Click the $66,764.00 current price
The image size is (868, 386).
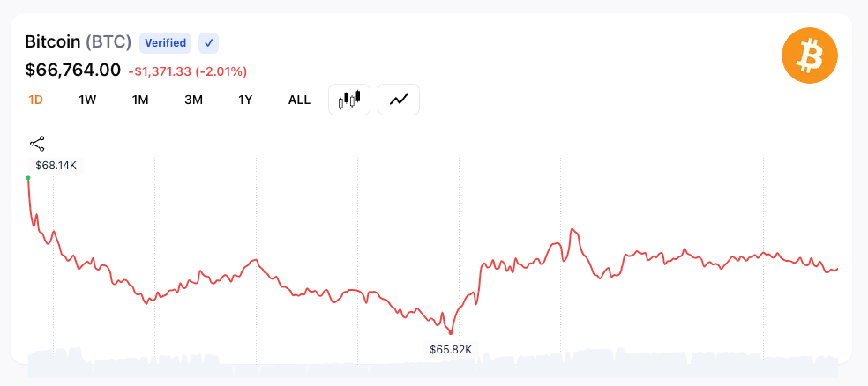click(72, 70)
